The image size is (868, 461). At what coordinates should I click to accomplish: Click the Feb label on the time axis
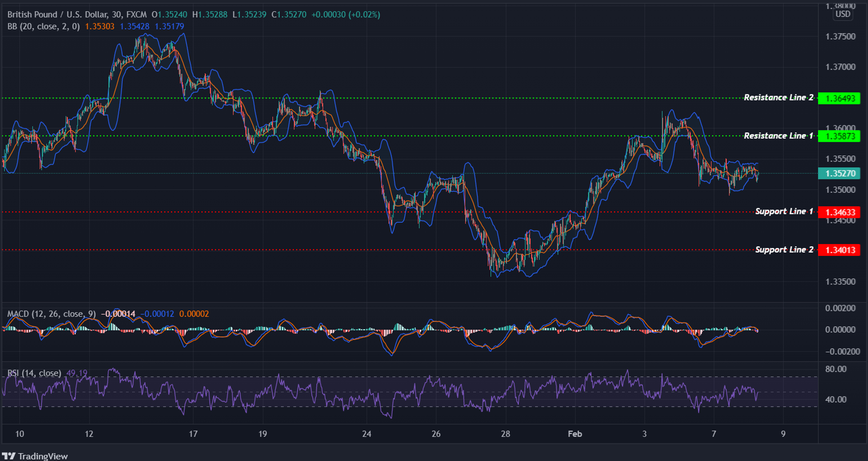(575, 434)
